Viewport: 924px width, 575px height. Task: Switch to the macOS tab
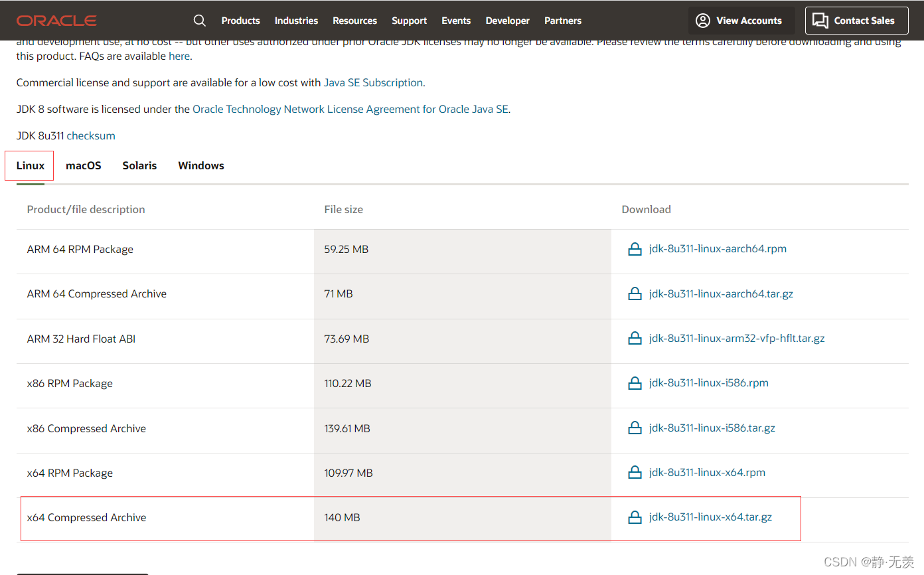pos(84,165)
